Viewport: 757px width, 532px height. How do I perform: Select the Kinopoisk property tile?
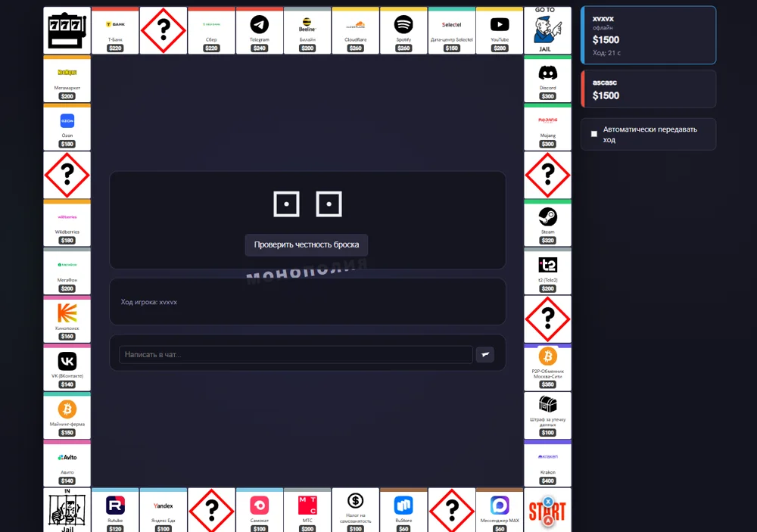coord(67,319)
